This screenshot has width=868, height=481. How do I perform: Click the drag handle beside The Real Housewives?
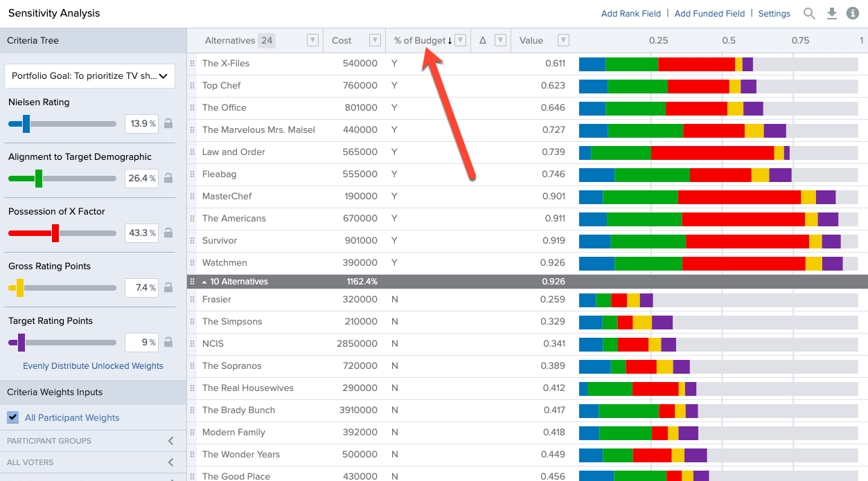coord(192,388)
